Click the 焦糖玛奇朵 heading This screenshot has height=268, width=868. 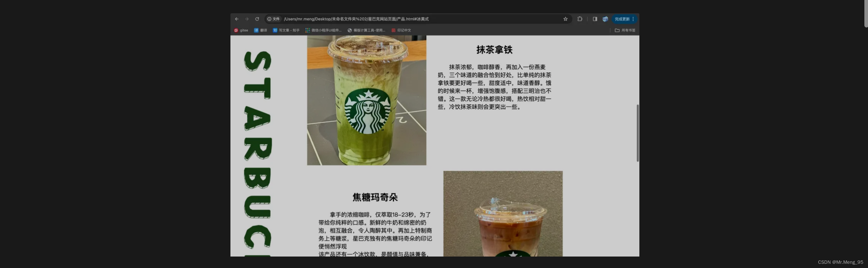pyautogui.click(x=375, y=197)
